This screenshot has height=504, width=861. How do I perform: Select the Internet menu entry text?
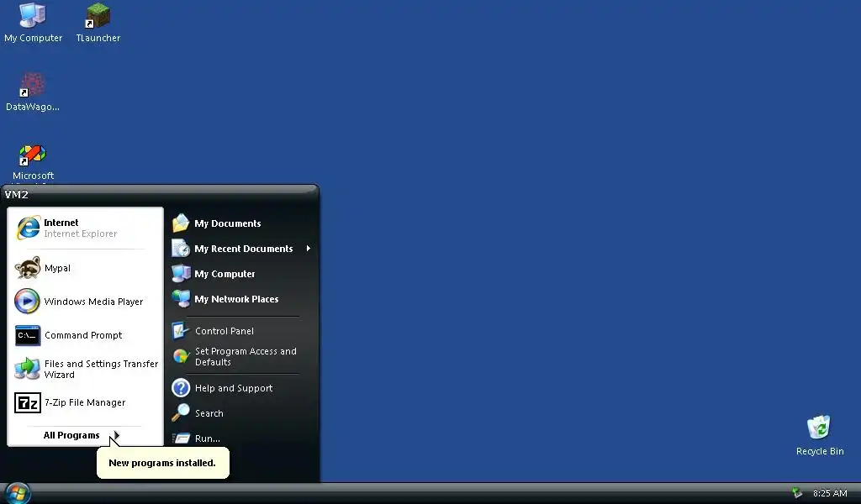click(61, 223)
